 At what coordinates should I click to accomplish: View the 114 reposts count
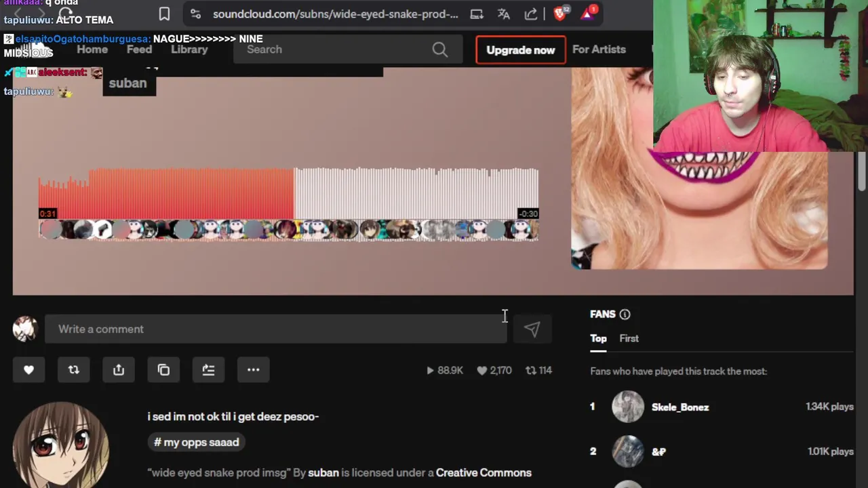[539, 370]
